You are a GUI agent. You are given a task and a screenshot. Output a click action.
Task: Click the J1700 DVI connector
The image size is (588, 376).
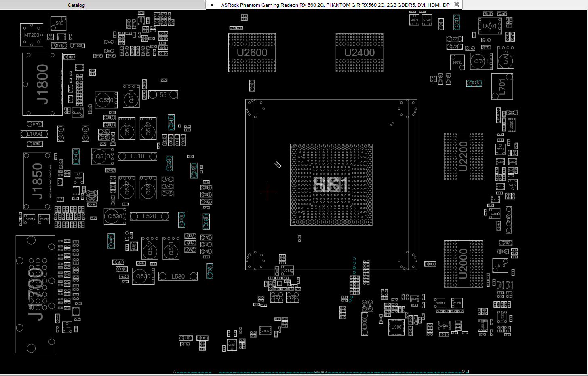[x=36, y=294]
